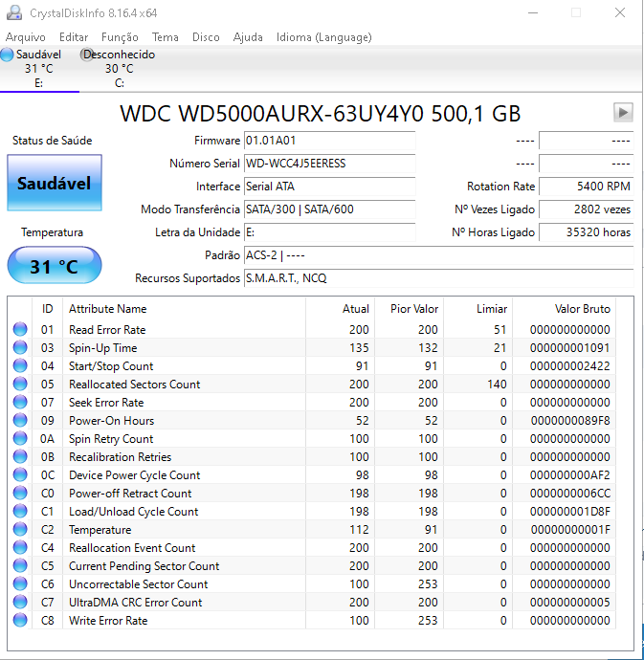The image size is (644, 660).
Task: Close the CrystalDiskInfo window
Action: [619, 12]
